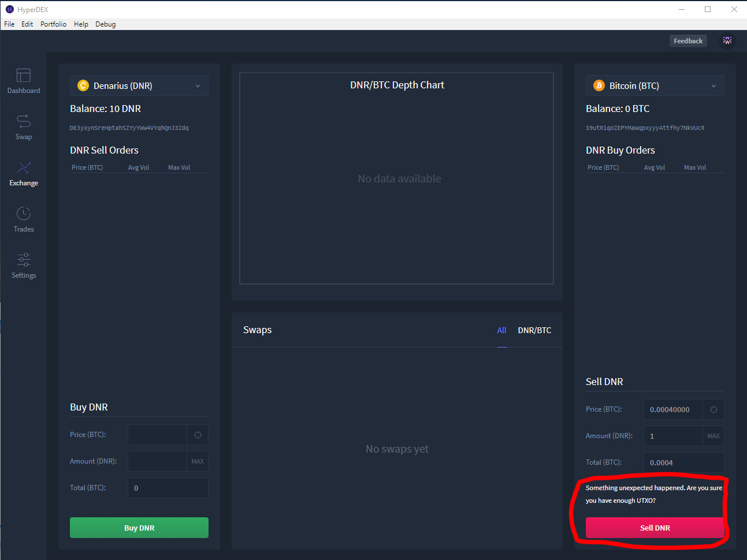The height and width of the screenshot is (560, 747).
Task: Click the Sell DNR section heading
Action: click(604, 382)
